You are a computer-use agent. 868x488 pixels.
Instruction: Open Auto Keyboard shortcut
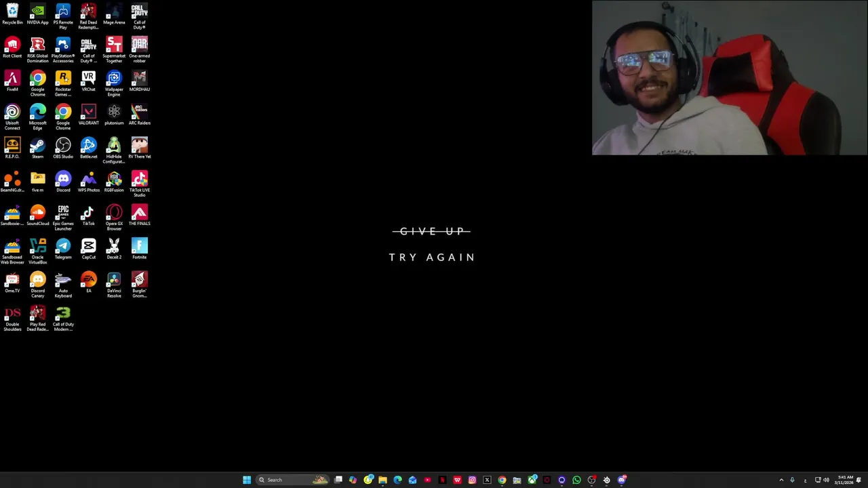point(63,285)
